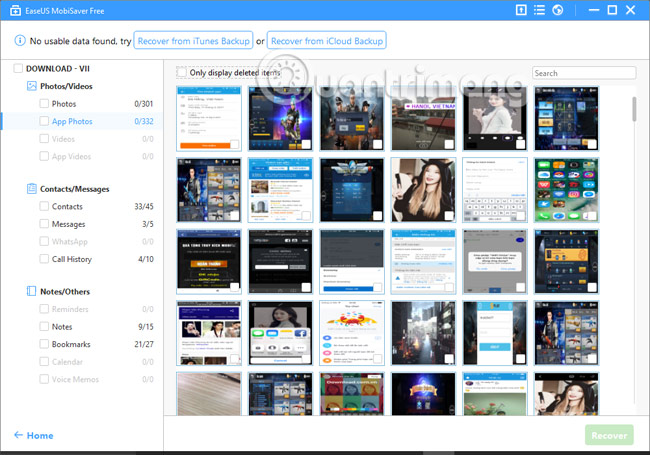Image resolution: width=650 pixels, height=455 pixels.
Task: Click the Photos/Videos category icon
Action: (32, 87)
